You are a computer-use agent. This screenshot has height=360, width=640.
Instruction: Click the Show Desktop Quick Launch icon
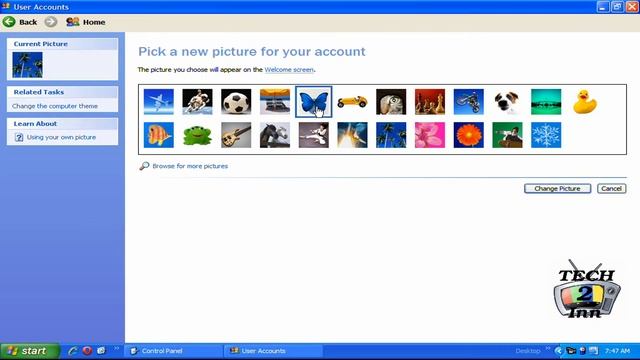[101, 351]
